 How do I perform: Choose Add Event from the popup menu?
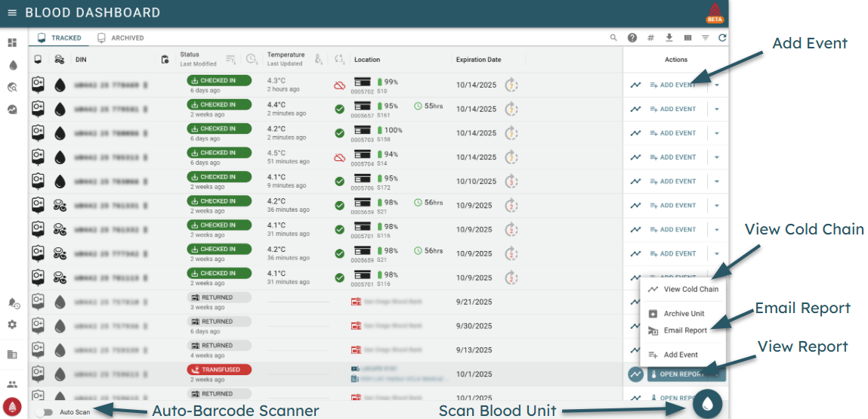[x=683, y=355]
